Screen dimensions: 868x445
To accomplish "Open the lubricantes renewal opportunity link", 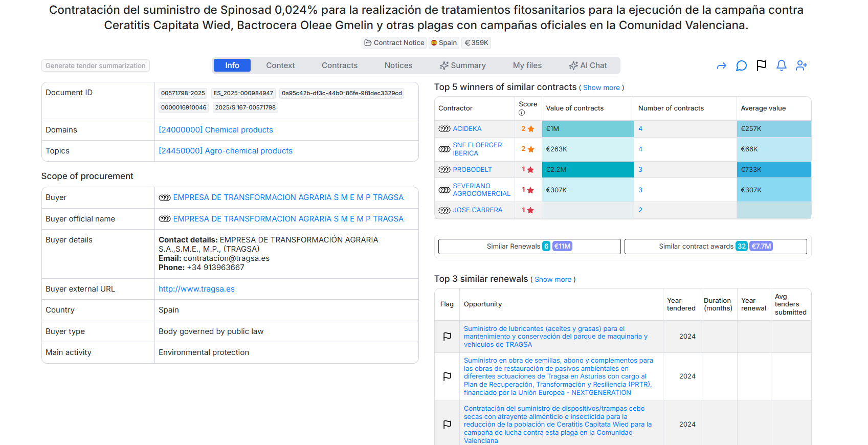I will 555,337.
